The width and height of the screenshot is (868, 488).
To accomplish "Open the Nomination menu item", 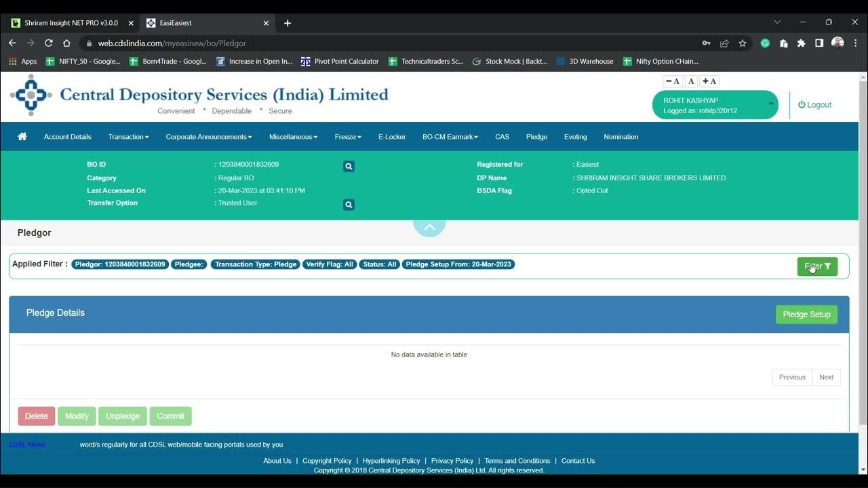I will click(x=621, y=137).
